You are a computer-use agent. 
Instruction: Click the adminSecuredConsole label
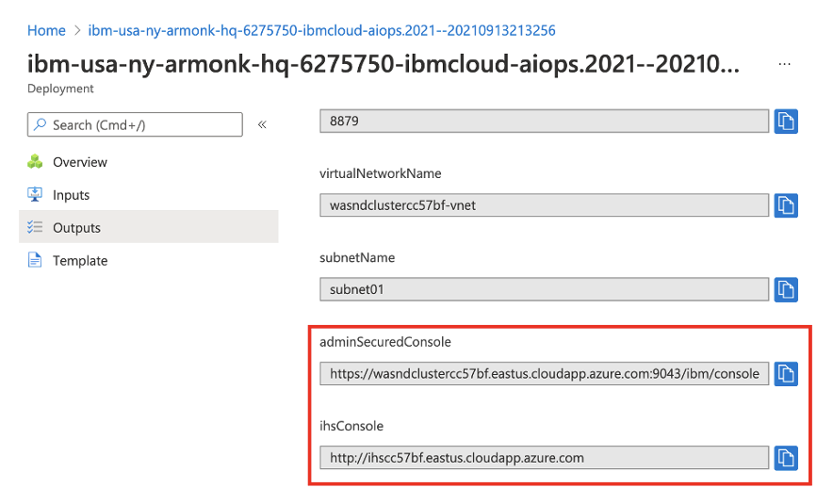[x=385, y=341]
